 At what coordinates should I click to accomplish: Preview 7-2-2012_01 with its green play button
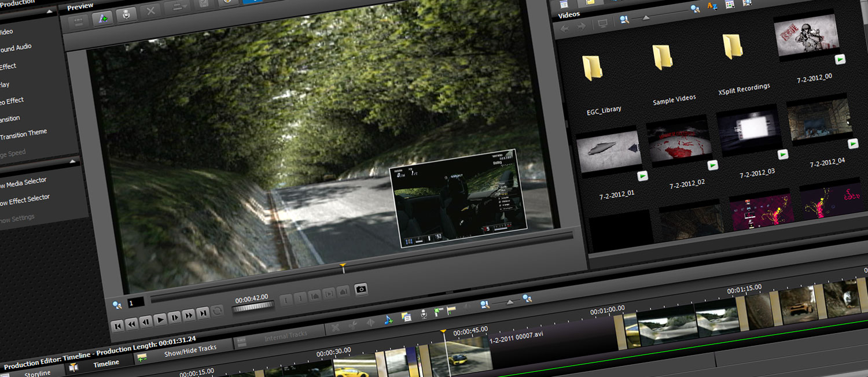point(642,176)
